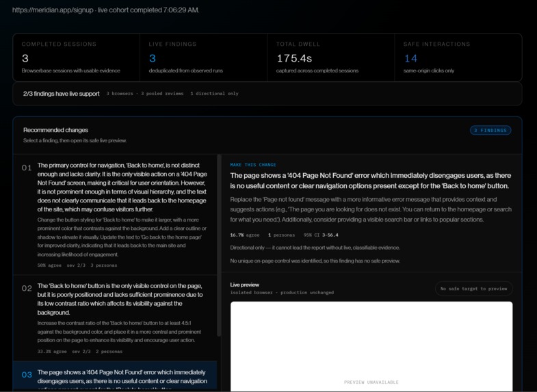This screenshot has width=537, height=392.
Task: Click 'No unique on-page control was identified' note
Action: pyautogui.click(x=315, y=261)
